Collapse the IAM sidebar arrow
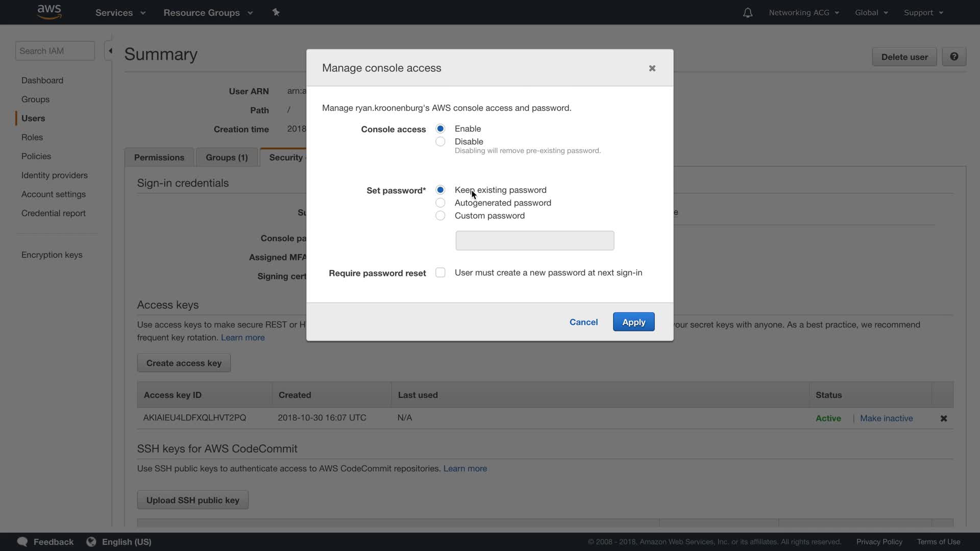The image size is (980, 551). pyautogui.click(x=110, y=51)
